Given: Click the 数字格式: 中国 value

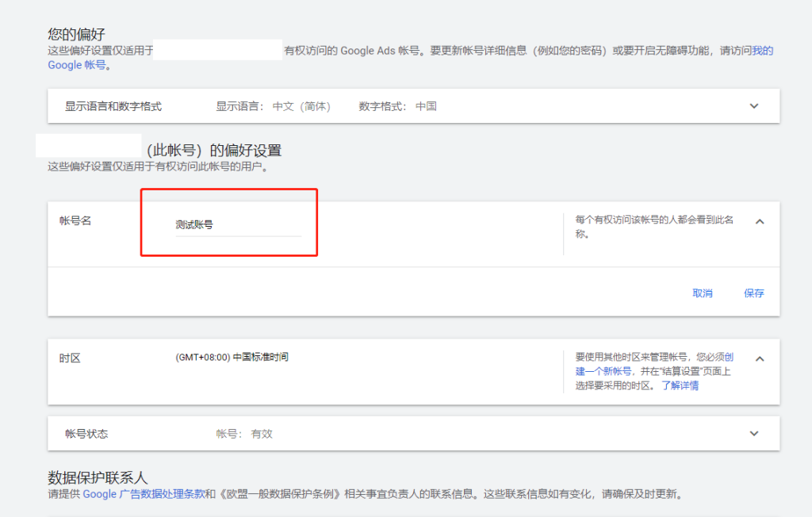Looking at the screenshot, I should 397,106.
